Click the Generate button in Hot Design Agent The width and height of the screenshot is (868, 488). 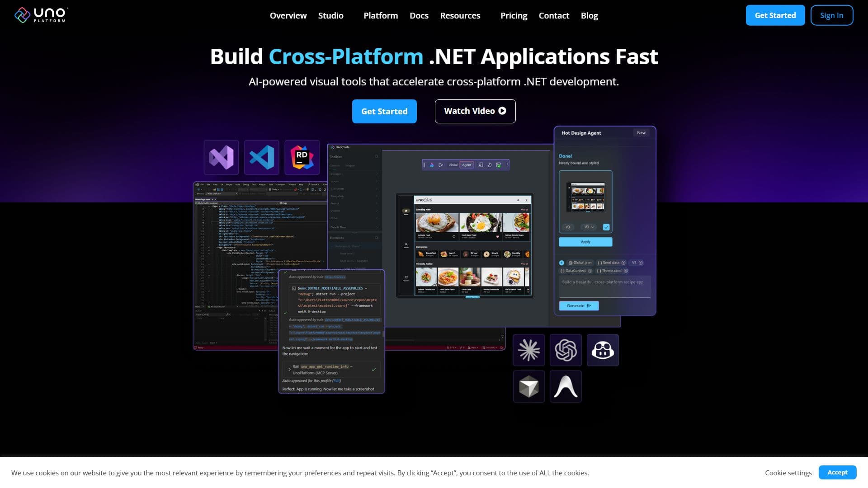(579, 306)
